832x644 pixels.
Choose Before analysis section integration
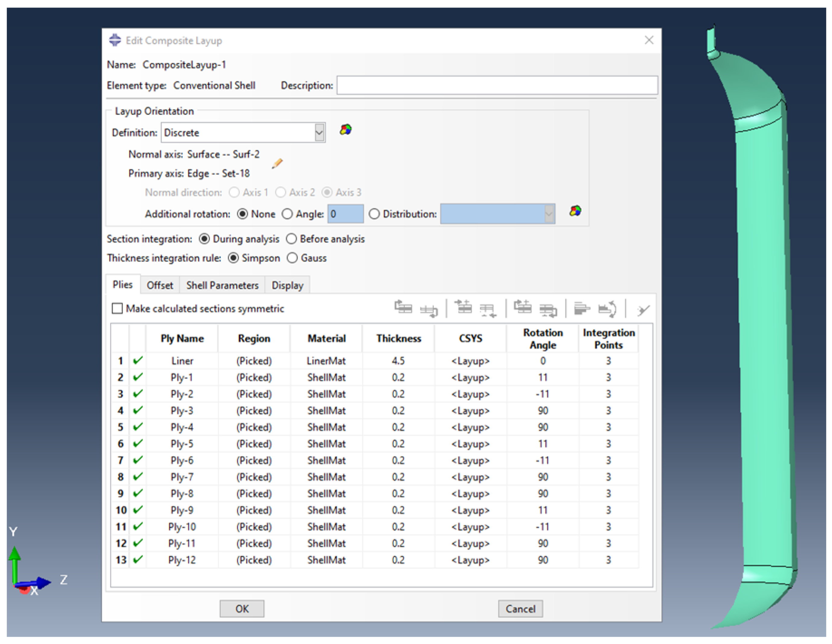pos(291,239)
